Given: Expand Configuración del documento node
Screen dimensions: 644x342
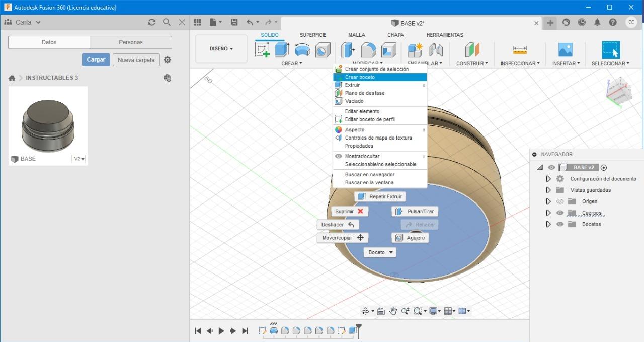Looking at the screenshot, I should [548, 179].
